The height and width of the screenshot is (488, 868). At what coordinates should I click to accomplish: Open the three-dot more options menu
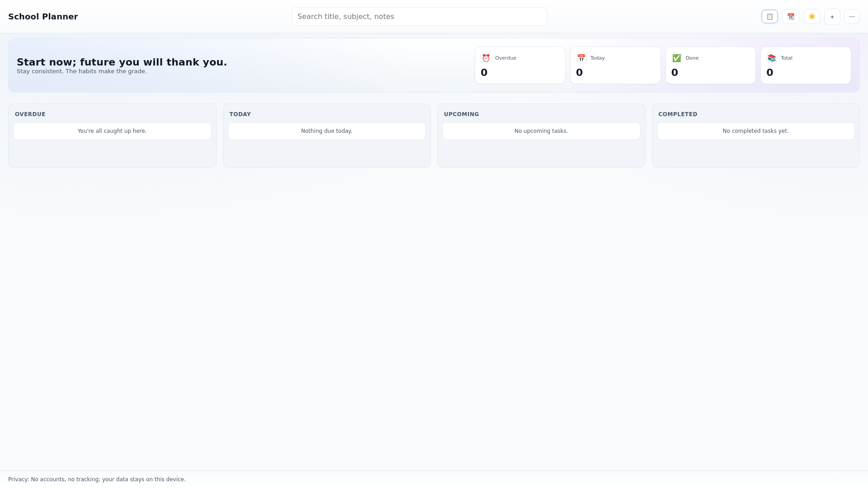coord(852,17)
